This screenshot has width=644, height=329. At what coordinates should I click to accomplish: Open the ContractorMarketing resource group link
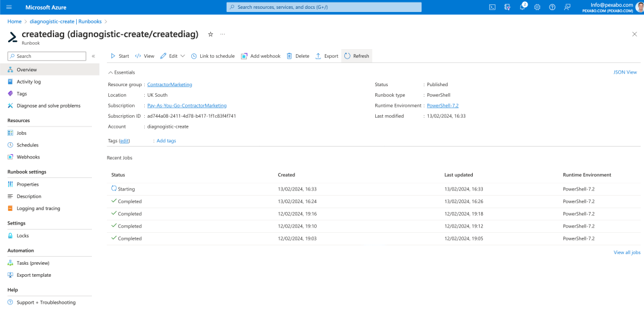tap(169, 84)
